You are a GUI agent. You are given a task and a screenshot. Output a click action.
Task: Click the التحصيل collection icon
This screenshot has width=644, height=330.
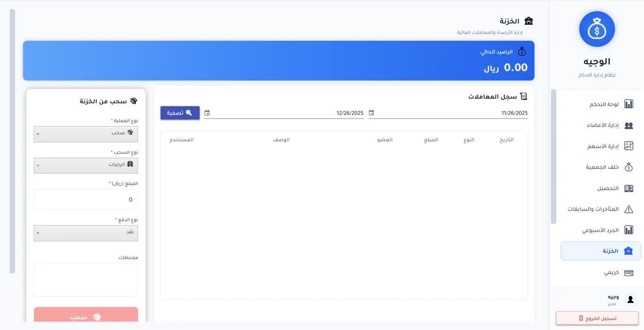(628, 188)
